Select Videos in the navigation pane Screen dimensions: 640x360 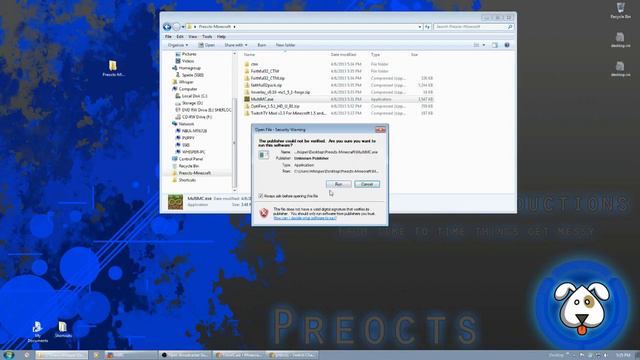188,61
